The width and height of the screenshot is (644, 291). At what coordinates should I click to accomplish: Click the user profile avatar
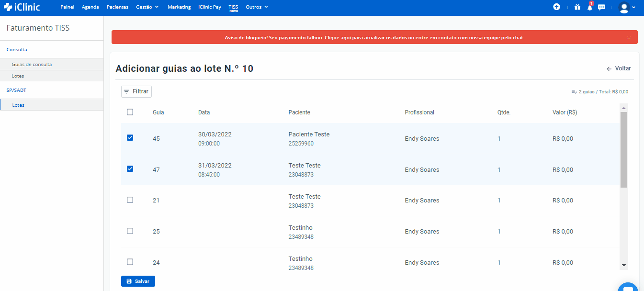click(x=624, y=8)
